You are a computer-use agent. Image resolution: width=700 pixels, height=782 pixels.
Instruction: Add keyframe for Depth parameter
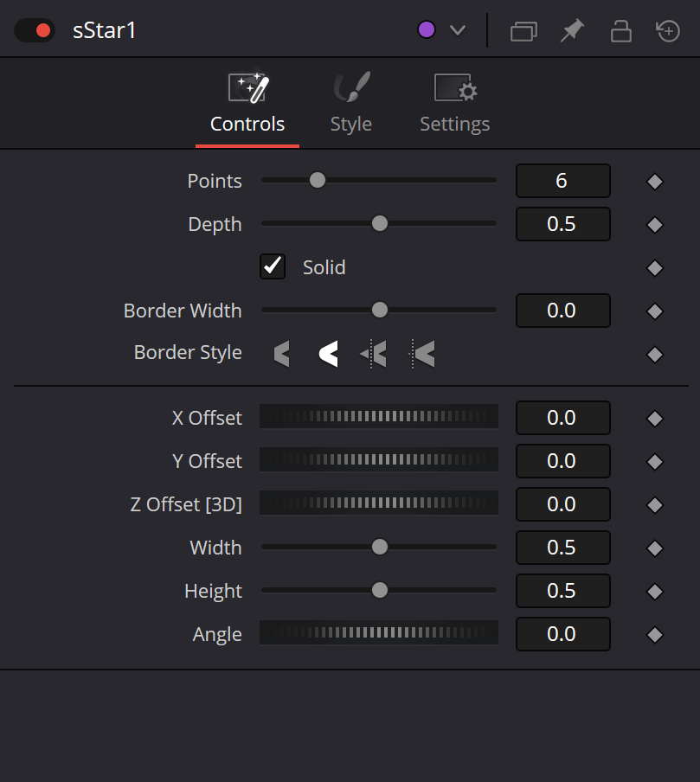click(x=655, y=225)
